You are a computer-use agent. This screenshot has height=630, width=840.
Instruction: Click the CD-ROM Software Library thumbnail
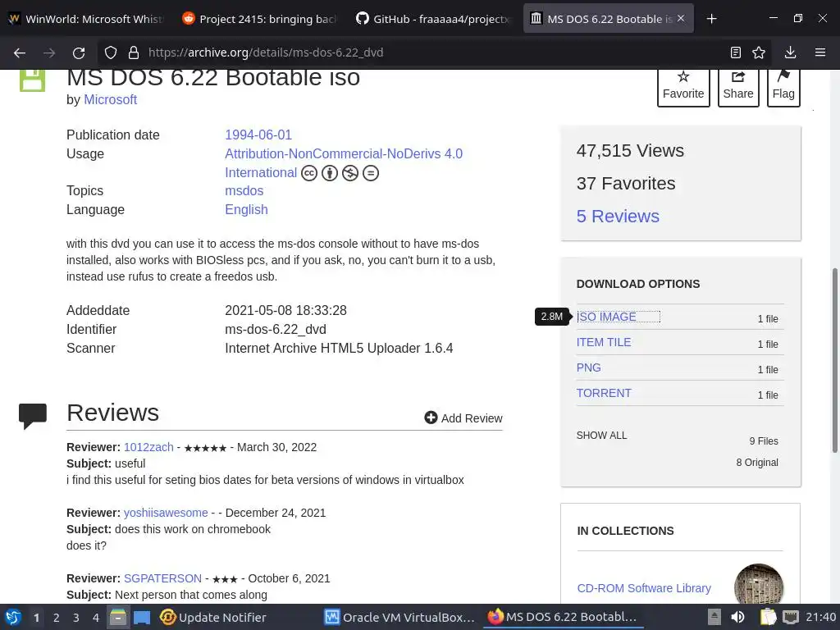pyautogui.click(x=759, y=584)
